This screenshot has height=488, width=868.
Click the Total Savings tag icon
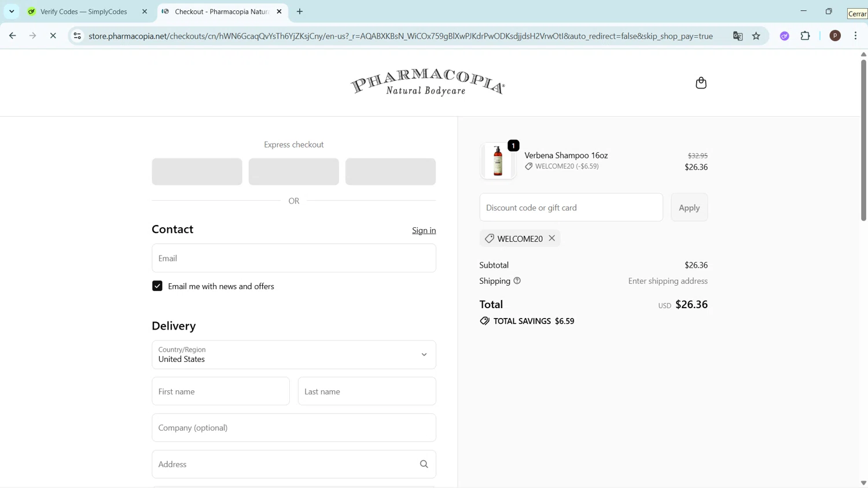click(x=484, y=321)
